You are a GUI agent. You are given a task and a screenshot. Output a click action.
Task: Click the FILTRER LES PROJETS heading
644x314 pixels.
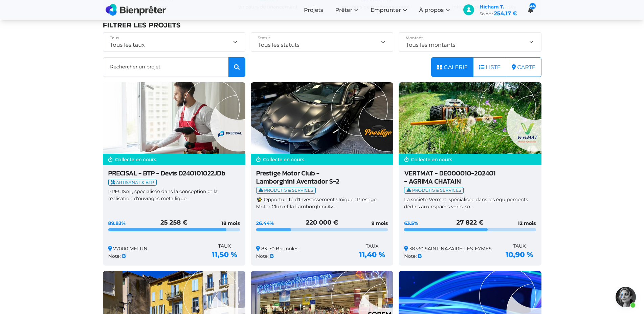click(142, 25)
